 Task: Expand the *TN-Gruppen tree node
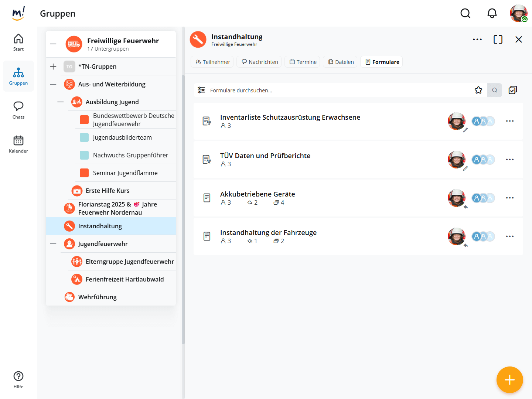(x=53, y=66)
